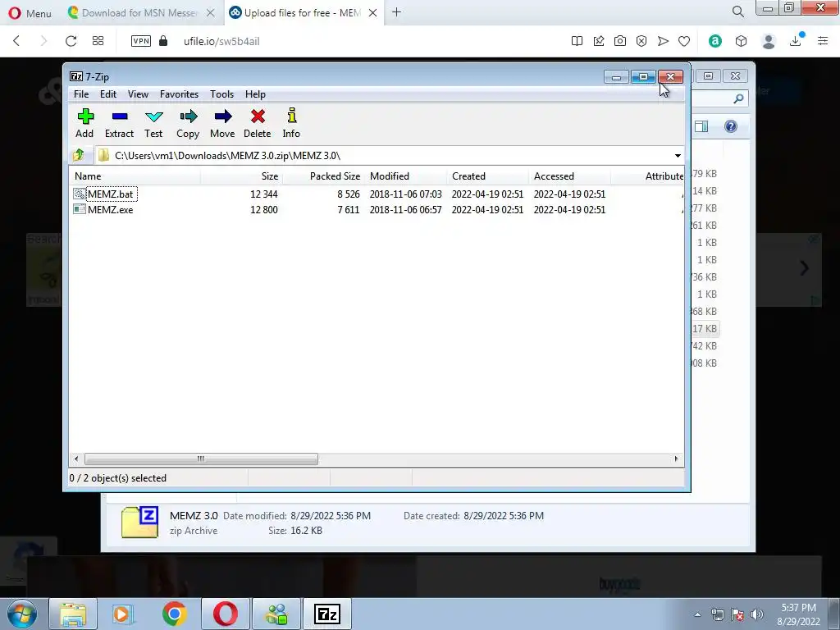840x630 pixels.
Task: Open the Info toolbar icon
Action: point(291,123)
